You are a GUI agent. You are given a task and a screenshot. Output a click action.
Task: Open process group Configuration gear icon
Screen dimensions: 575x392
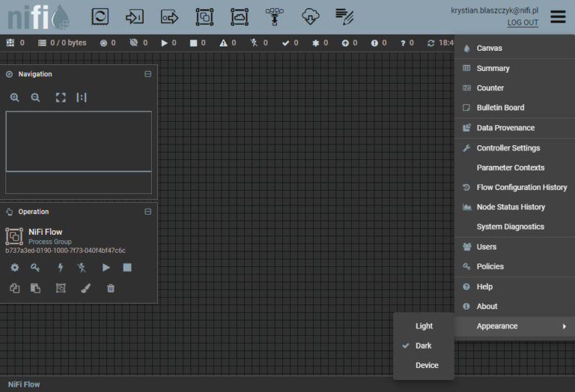pyautogui.click(x=15, y=267)
